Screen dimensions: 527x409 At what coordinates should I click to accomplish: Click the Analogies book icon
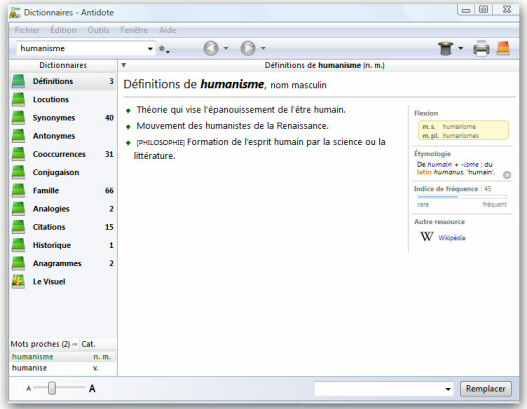click(x=18, y=209)
